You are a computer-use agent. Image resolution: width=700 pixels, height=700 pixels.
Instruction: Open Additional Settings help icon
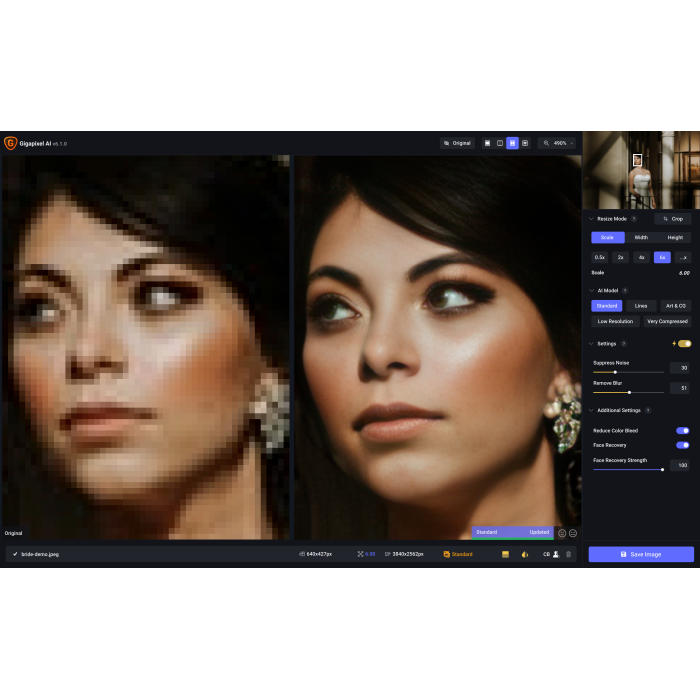pos(648,410)
